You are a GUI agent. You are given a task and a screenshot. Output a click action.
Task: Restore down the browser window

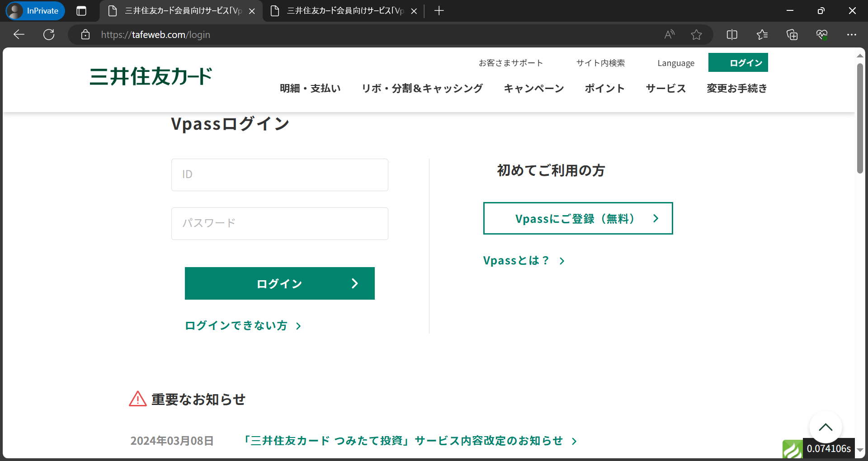click(821, 11)
